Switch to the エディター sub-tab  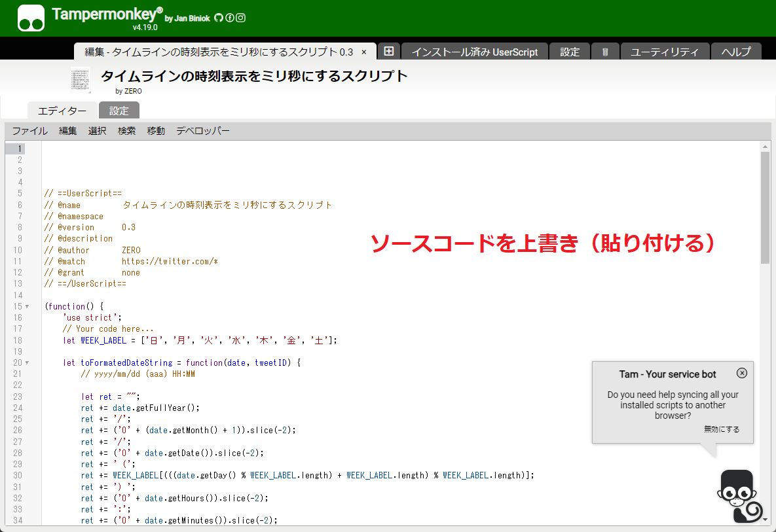point(62,110)
